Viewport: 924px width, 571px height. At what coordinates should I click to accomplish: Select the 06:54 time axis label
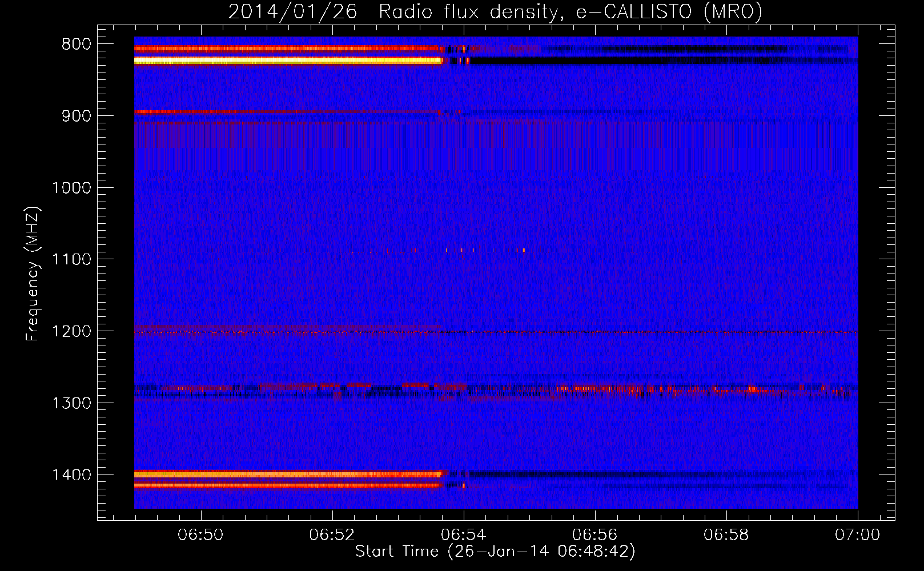[x=464, y=535]
